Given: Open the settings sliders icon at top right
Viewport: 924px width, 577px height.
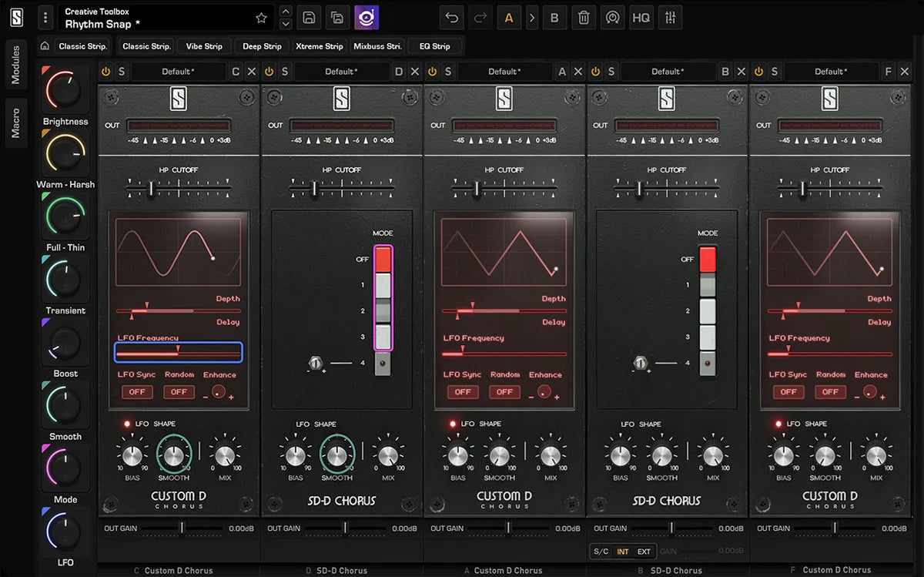Looking at the screenshot, I should [670, 17].
